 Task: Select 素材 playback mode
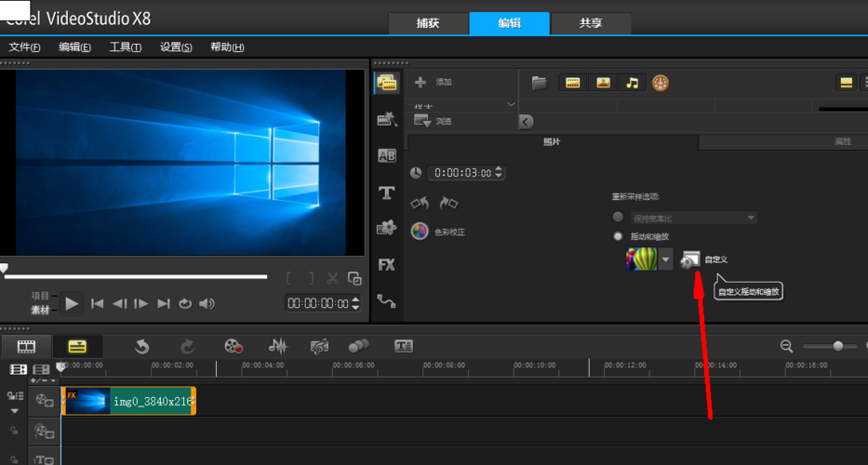tap(40, 311)
